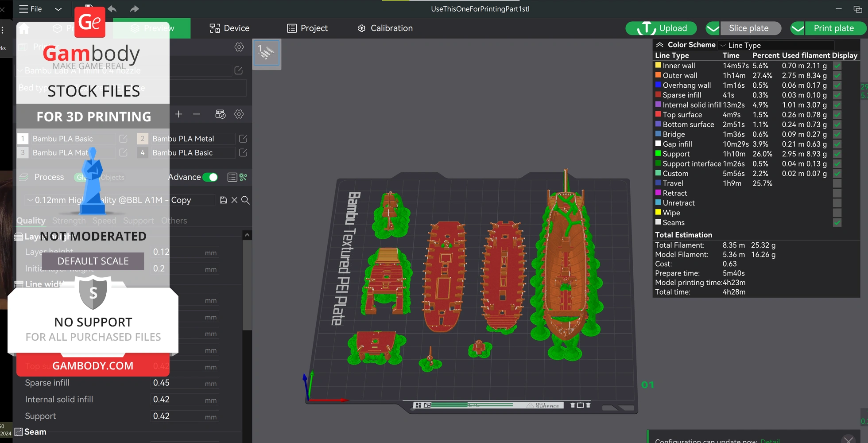Screen dimensions: 868x443
Task: Click the remove filament minus icon
Action: tap(197, 114)
